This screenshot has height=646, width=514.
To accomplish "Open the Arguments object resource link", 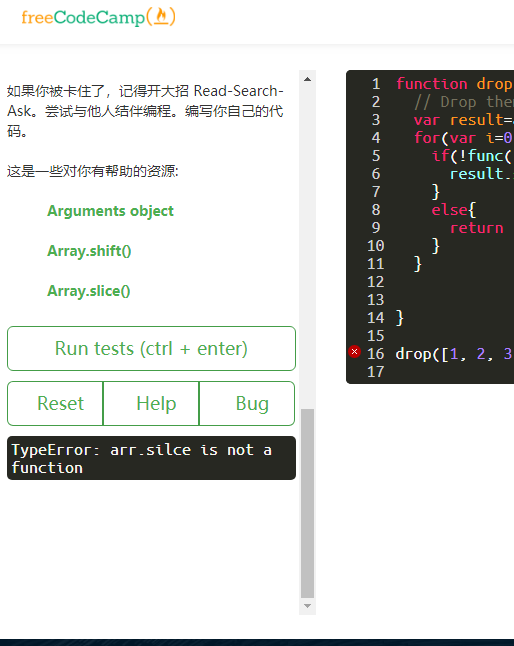I will tap(110, 211).
